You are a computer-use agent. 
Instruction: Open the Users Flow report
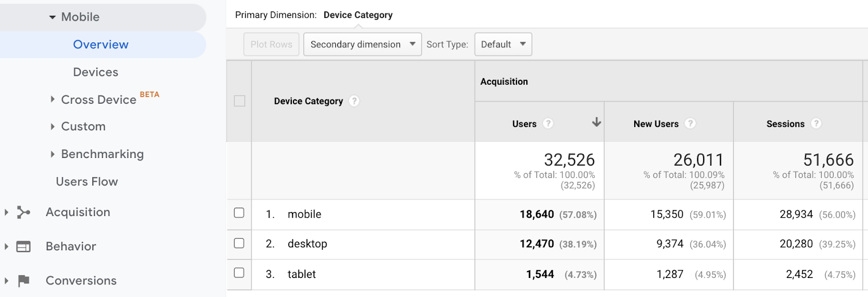click(87, 182)
